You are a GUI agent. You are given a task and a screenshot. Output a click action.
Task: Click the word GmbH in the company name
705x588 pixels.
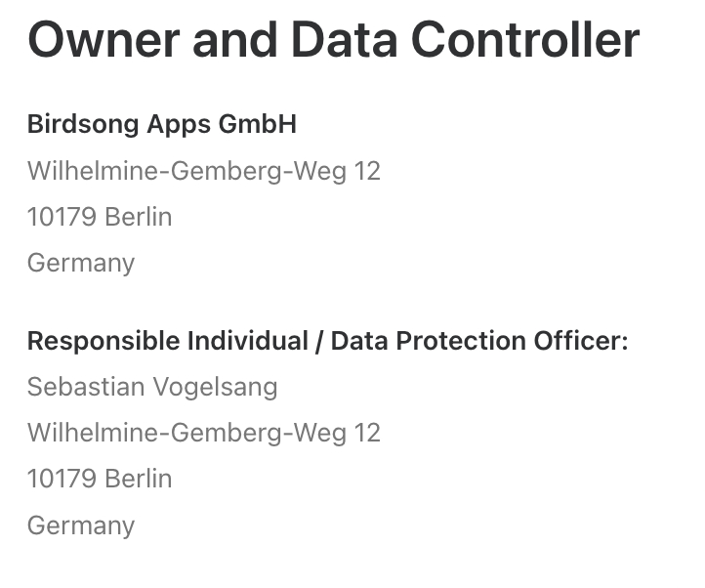pos(258,124)
